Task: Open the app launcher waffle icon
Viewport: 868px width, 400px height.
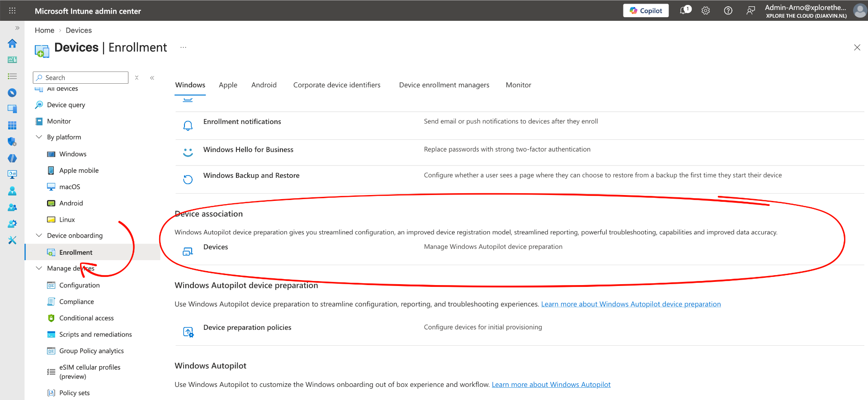Action: click(x=12, y=10)
